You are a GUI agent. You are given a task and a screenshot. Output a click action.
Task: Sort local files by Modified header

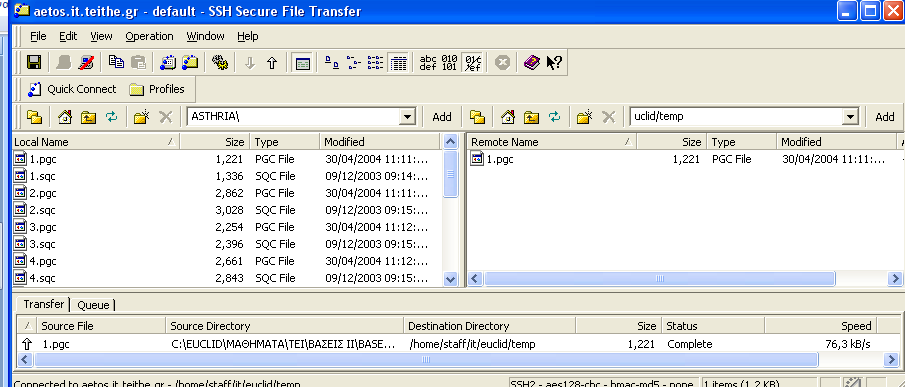click(380, 142)
